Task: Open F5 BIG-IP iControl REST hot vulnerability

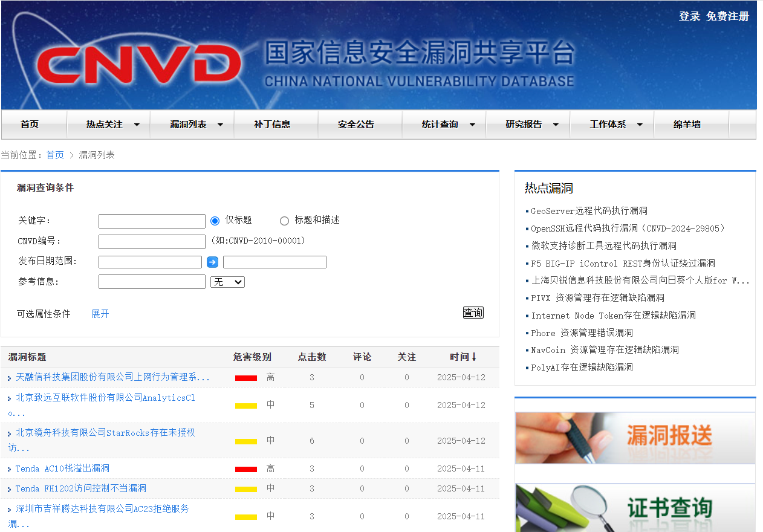Action: coord(623,264)
